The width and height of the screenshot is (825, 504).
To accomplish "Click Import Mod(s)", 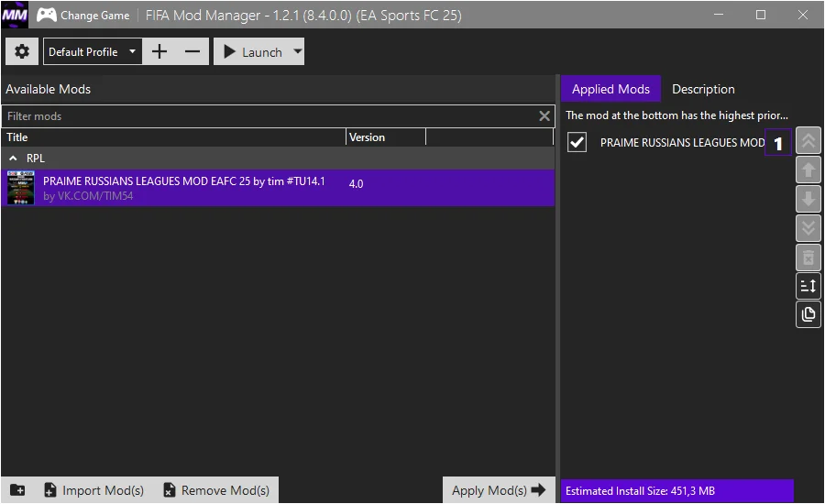I will point(94,490).
